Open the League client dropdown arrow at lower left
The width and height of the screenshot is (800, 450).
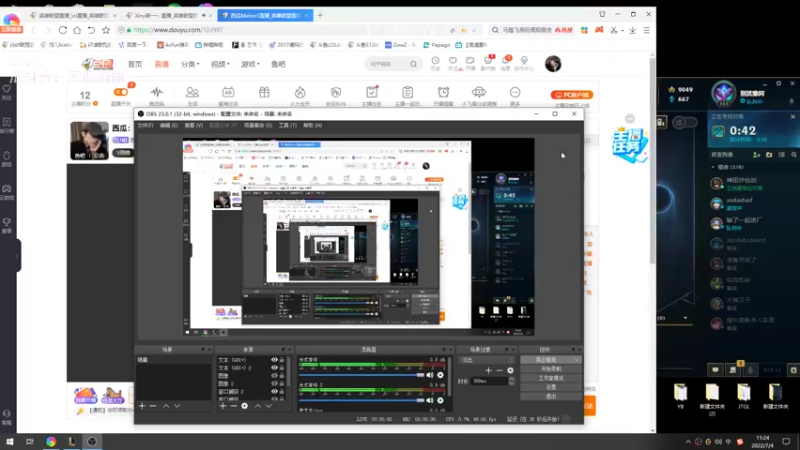point(685,318)
